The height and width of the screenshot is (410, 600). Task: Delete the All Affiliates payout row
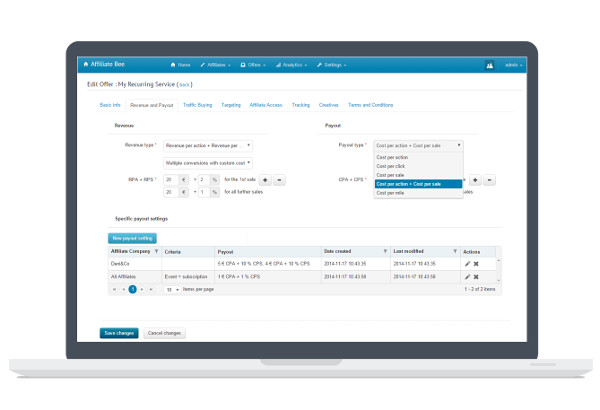[x=476, y=277]
